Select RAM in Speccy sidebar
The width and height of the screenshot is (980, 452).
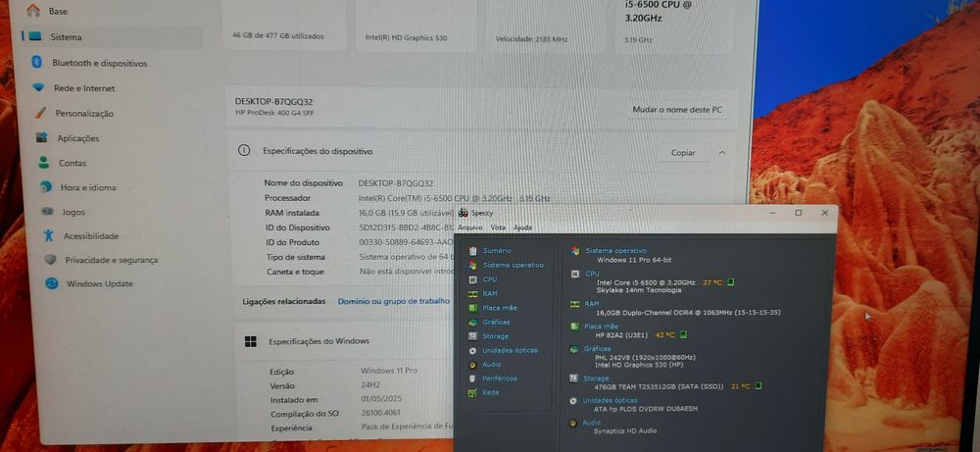click(490, 293)
